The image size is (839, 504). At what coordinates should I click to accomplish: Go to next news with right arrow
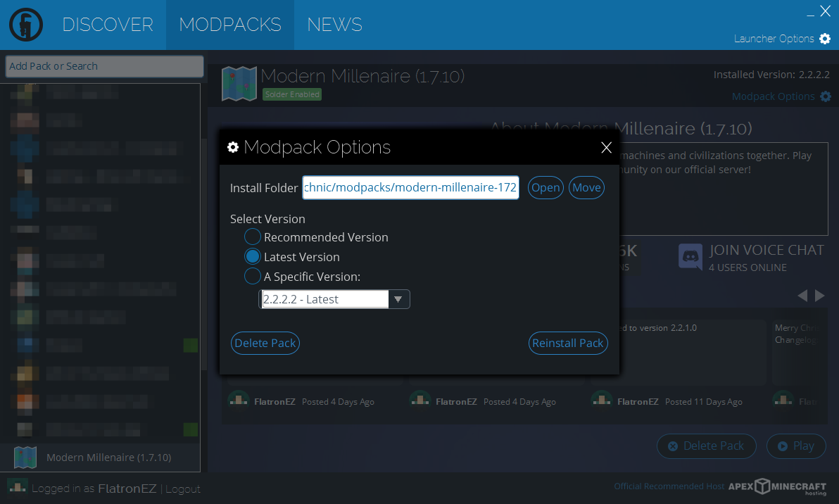820,296
